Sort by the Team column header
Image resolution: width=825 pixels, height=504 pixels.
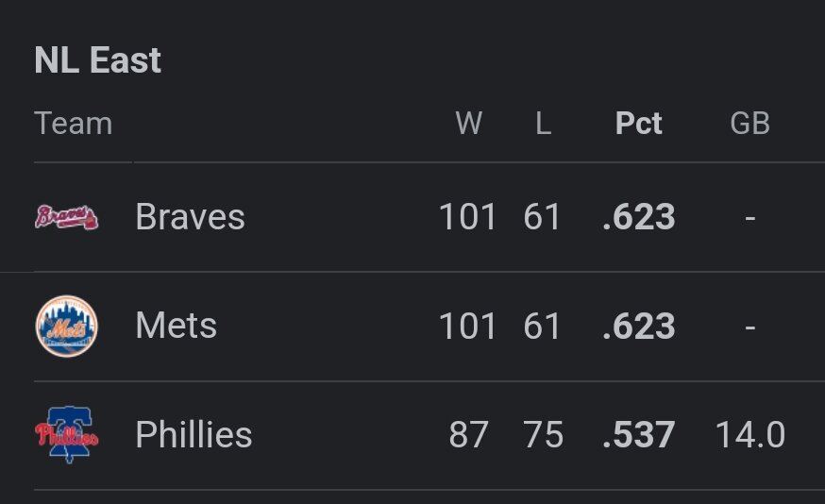(73, 124)
